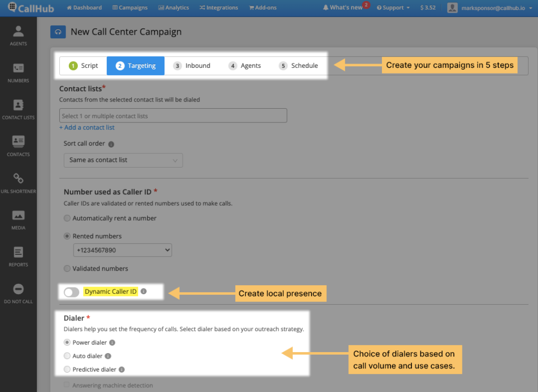Image resolution: width=538 pixels, height=392 pixels.
Task: Open the Sort call order dropdown
Action: 123,160
